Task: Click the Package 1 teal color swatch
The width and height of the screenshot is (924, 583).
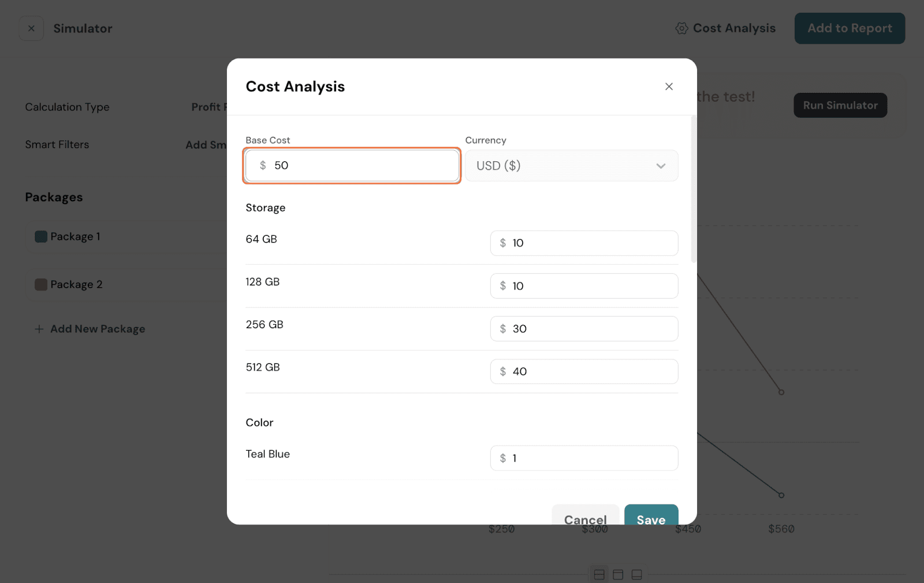Action: (41, 236)
